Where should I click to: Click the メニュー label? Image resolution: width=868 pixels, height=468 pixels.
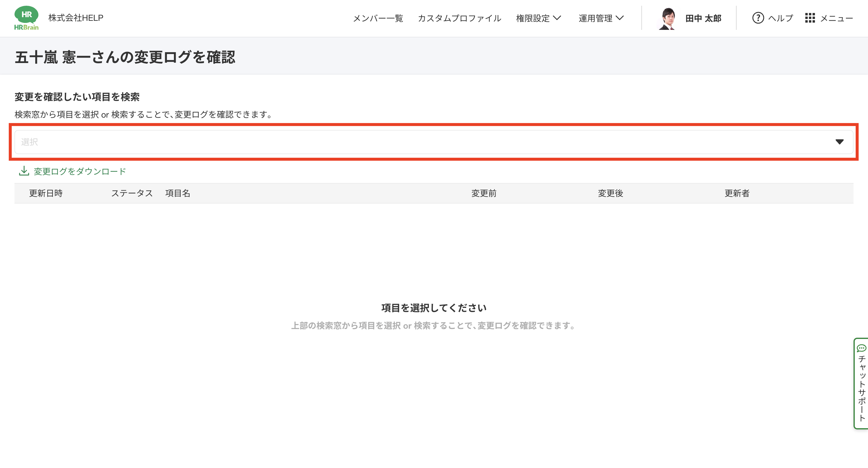(x=836, y=18)
